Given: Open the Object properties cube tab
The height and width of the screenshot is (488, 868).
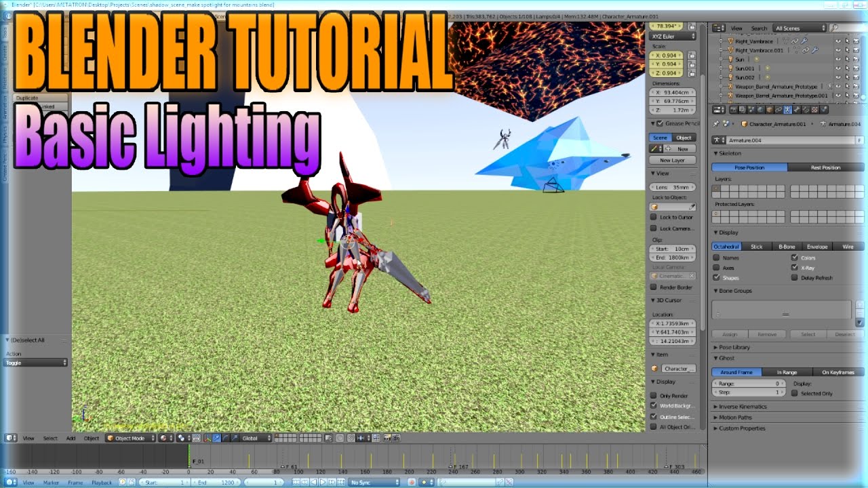Looking at the screenshot, I should point(770,110).
